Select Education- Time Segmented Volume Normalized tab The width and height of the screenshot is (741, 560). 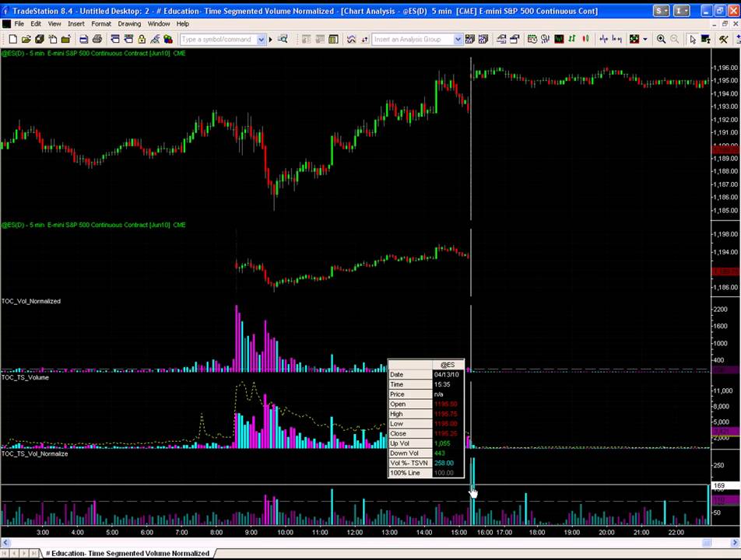[x=128, y=554]
